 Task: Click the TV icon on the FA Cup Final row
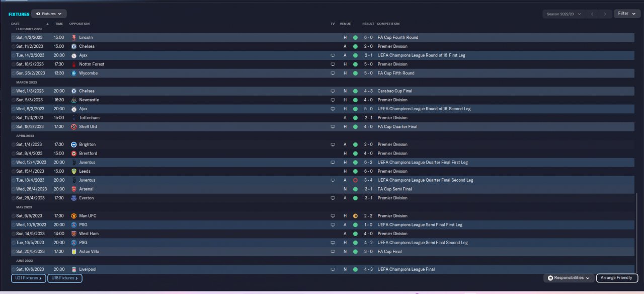(333, 252)
